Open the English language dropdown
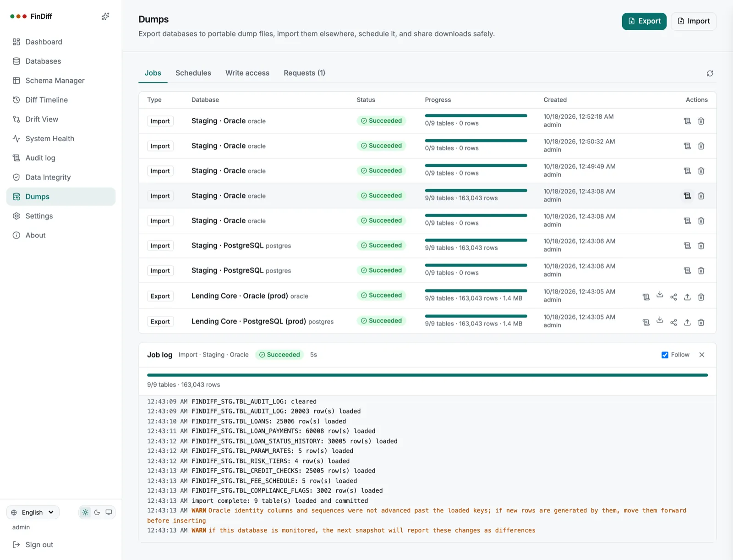This screenshot has height=560, width=733. click(33, 512)
